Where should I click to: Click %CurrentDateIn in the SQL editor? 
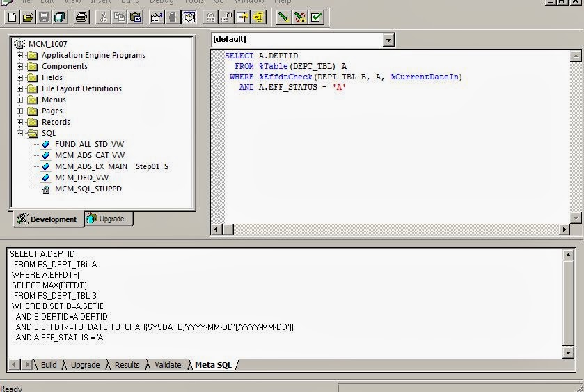click(425, 77)
